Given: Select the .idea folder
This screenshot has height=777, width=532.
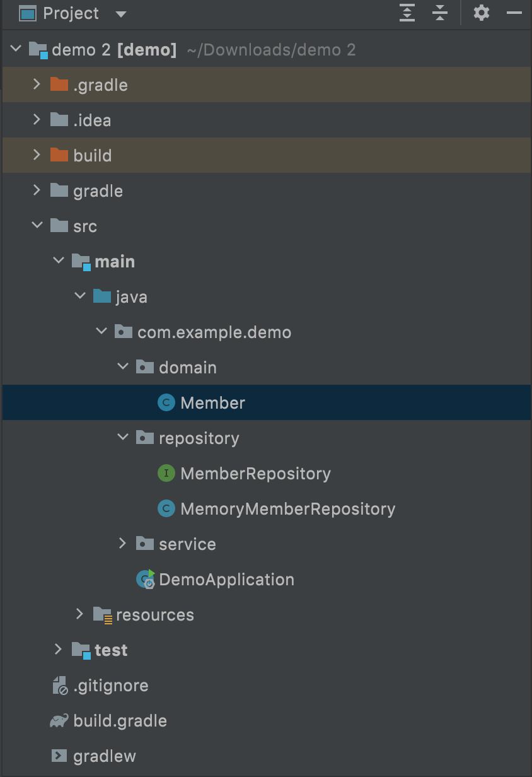Looking at the screenshot, I should [x=92, y=120].
